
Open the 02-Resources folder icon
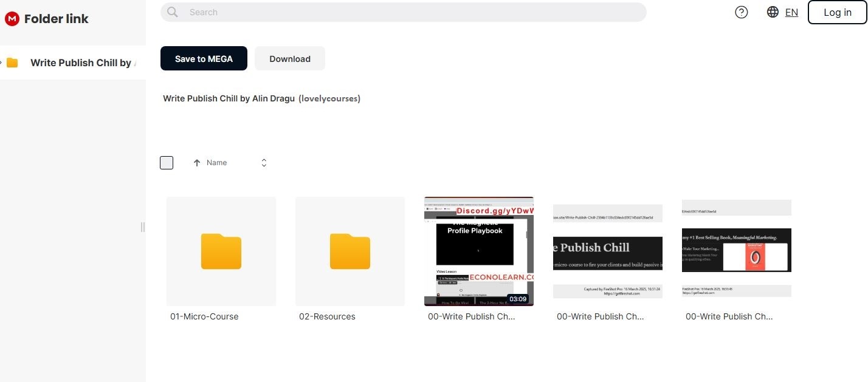coord(350,251)
